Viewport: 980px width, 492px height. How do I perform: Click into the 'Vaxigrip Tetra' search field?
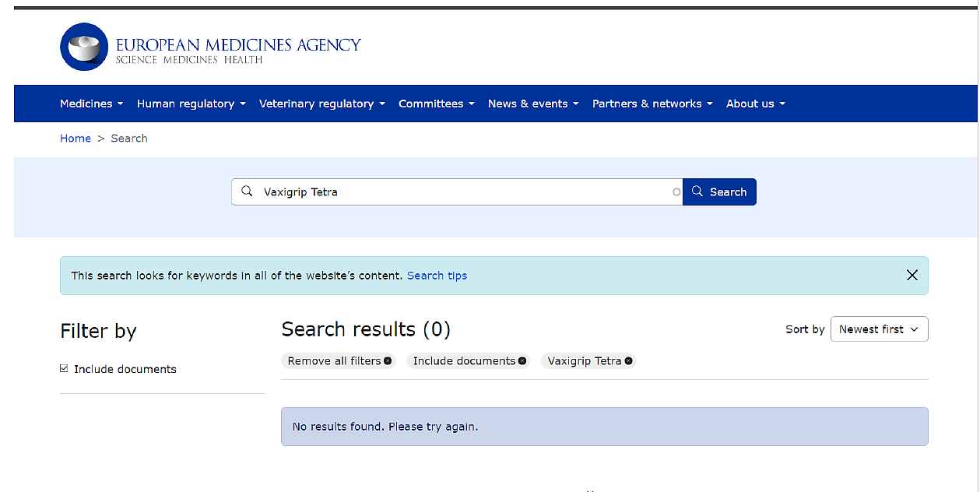pyautogui.click(x=457, y=192)
